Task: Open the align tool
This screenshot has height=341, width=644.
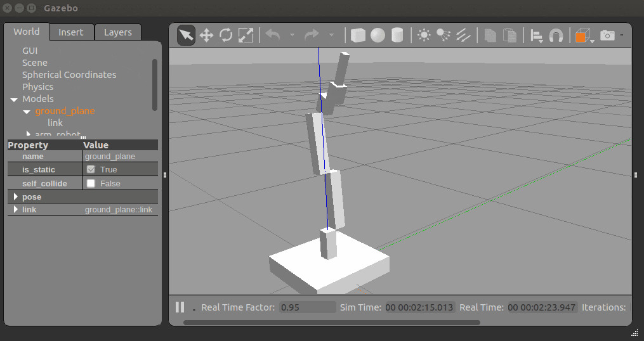Action: point(536,35)
